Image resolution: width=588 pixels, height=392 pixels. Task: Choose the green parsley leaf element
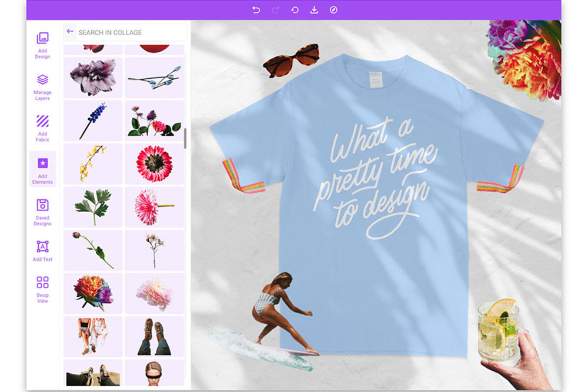(x=93, y=206)
